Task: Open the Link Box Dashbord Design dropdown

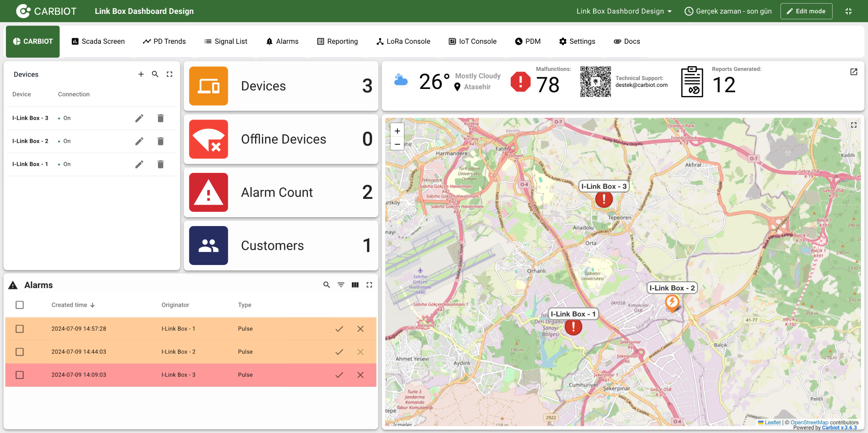Action: 624,11
